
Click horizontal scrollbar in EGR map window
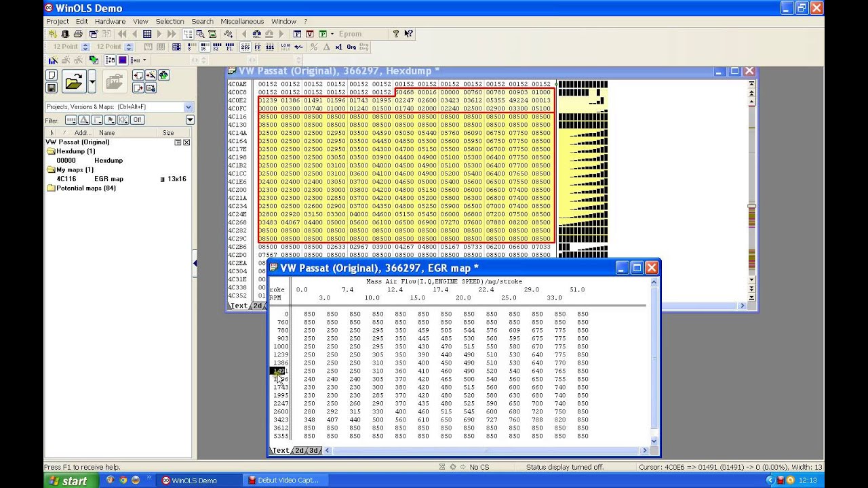(x=486, y=450)
